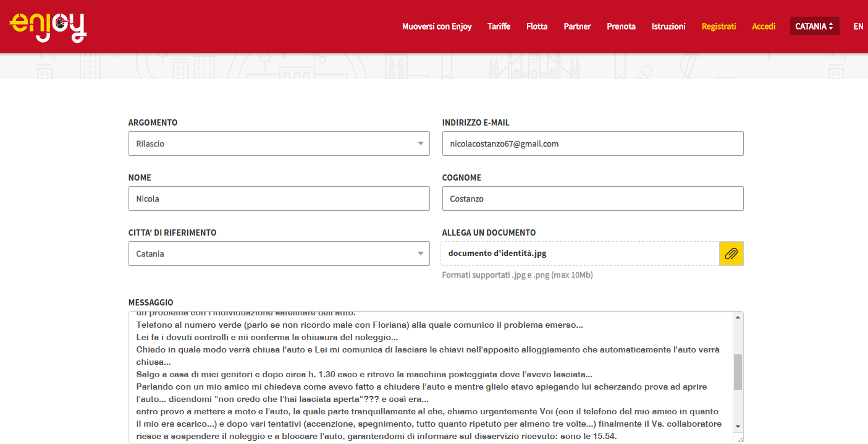Click the INDIRIZZO E-MAIL label

coord(476,122)
